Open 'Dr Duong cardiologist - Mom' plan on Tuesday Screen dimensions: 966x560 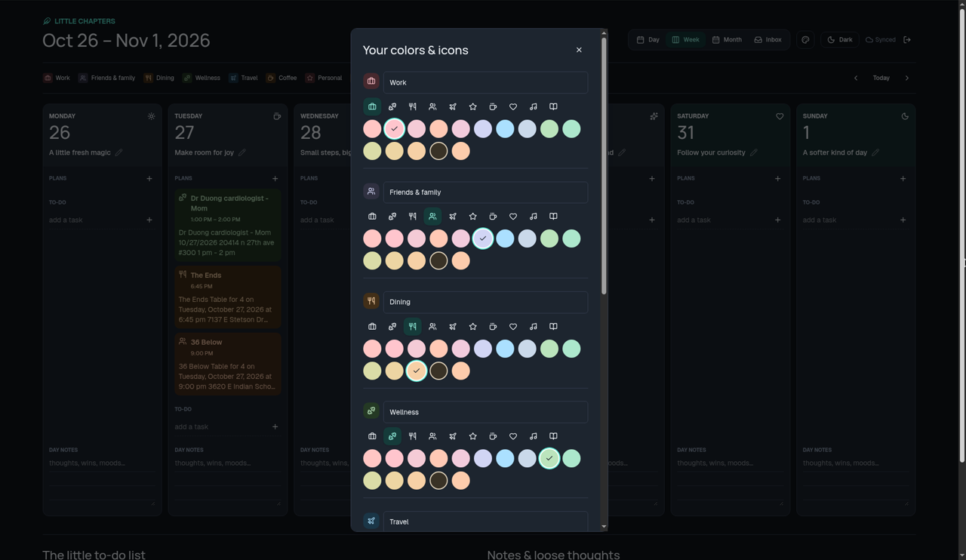tap(228, 225)
